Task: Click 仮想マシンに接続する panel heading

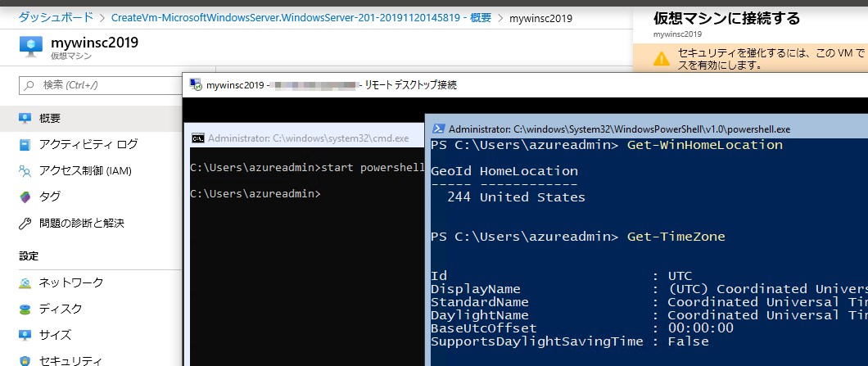Action: [x=727, y=18]
